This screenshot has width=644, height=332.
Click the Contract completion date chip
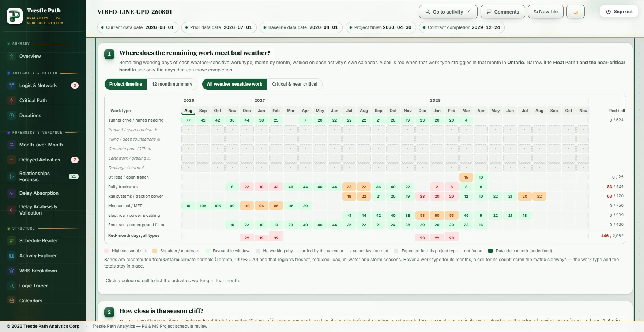tap(462, 27)
